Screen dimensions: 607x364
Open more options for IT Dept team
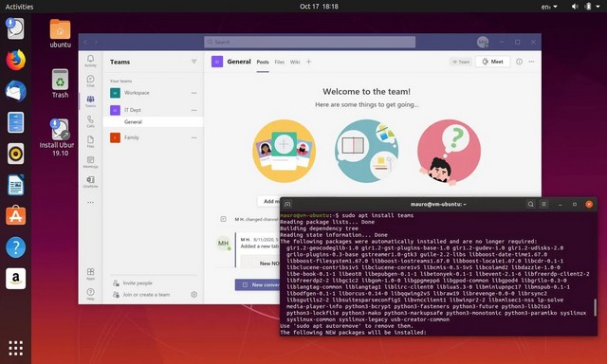(193, 110)
